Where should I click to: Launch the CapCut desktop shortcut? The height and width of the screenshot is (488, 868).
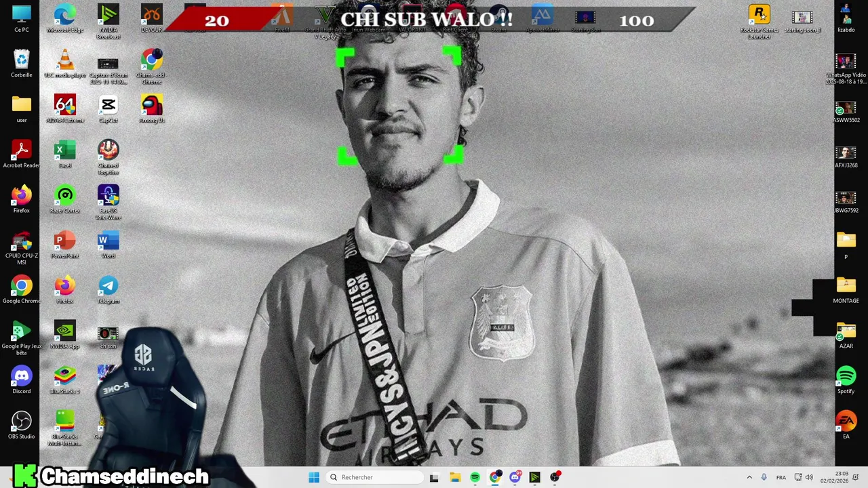coord(108,108)
